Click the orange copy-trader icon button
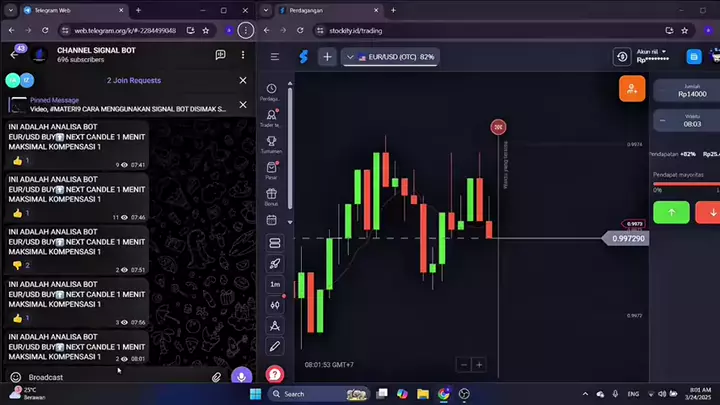 click(632, 89)
